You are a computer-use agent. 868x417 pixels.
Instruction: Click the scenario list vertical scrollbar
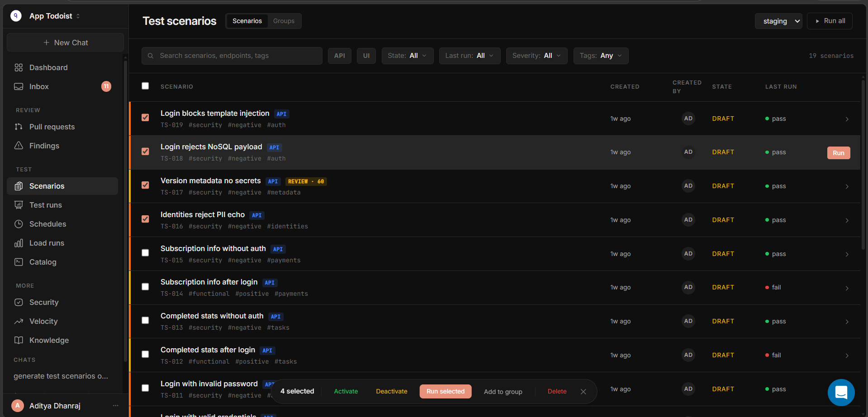pyautogui.click(x=863, y=165)
